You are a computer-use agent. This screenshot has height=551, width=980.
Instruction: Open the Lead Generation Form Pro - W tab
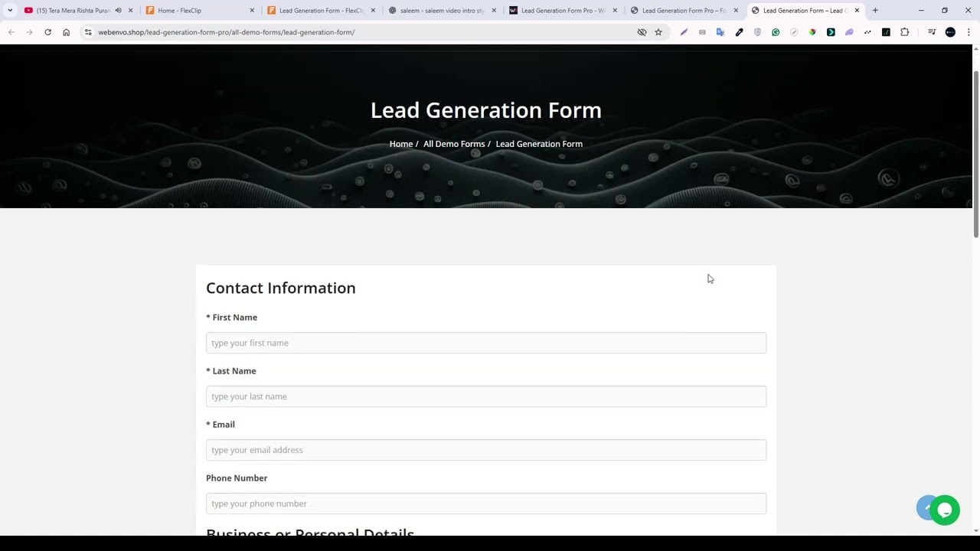coord(563,11)
